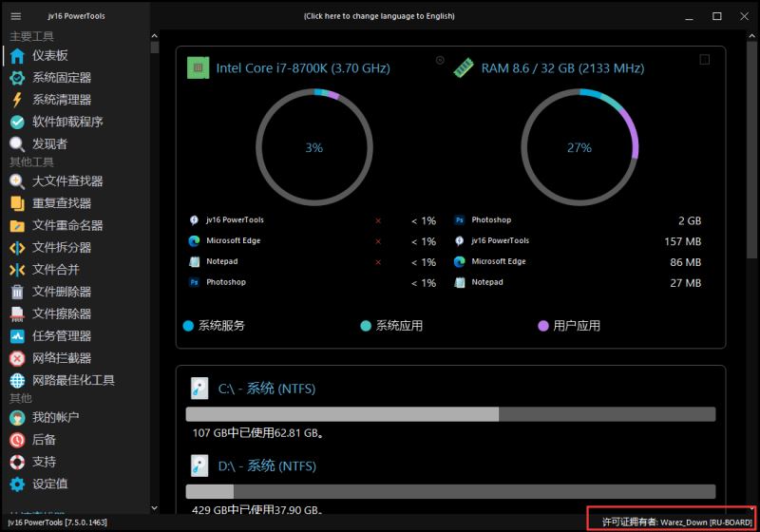Click the sidebar scroll down arrow
760x532 pixels.
(155, 507)
